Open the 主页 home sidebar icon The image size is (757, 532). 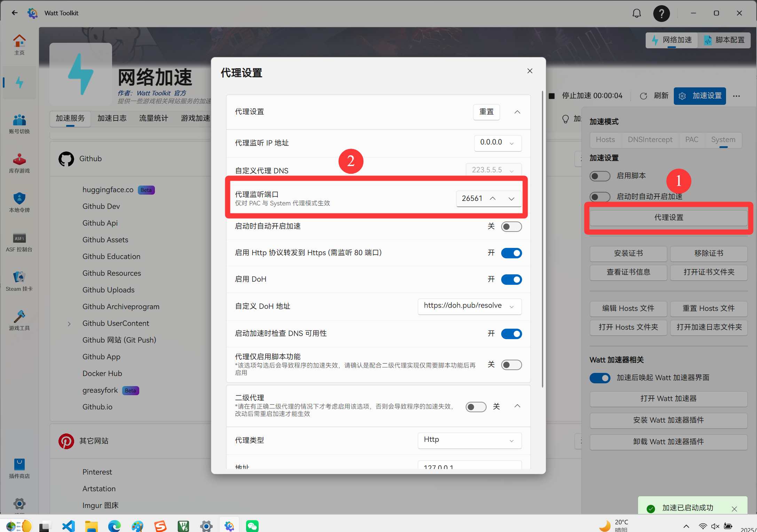point(19,45)
